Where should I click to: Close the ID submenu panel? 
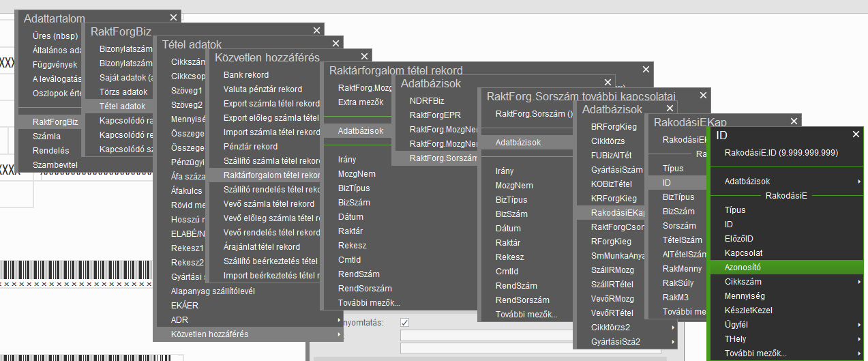(856, 135)
